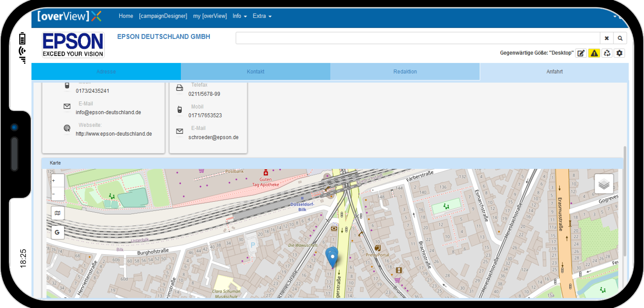Open the settings gear button

620,53
